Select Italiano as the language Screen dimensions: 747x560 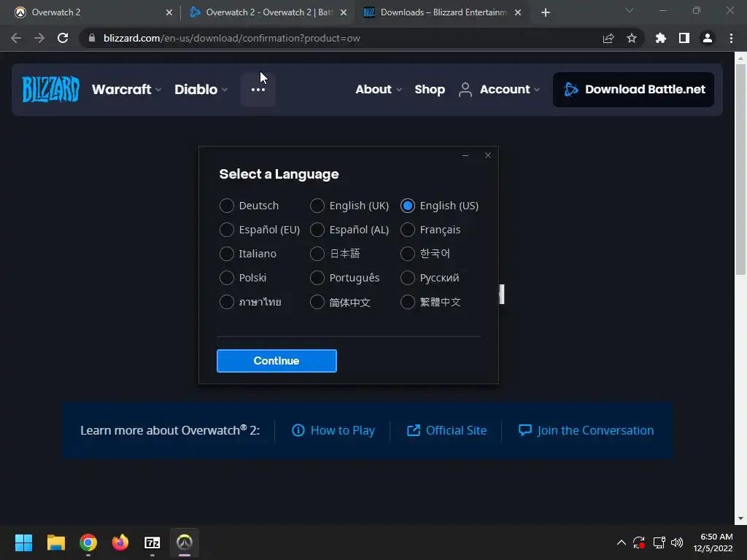click(227, 253)
